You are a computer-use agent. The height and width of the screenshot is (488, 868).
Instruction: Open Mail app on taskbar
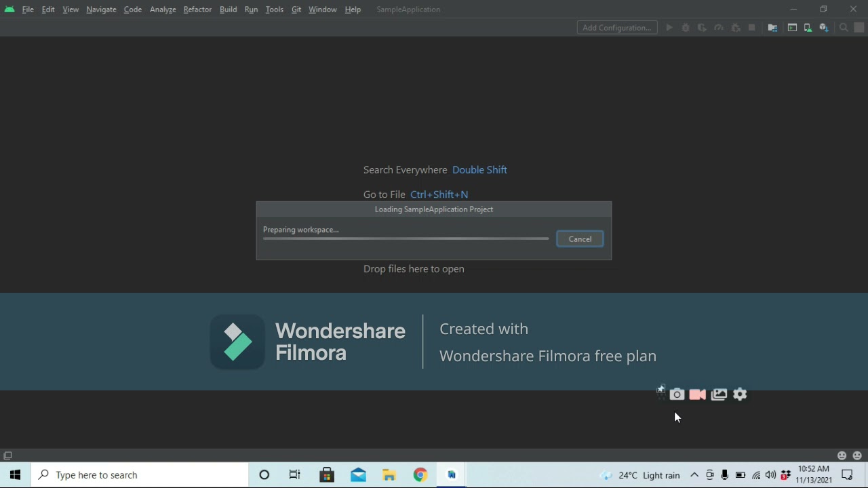coord(358,475)
